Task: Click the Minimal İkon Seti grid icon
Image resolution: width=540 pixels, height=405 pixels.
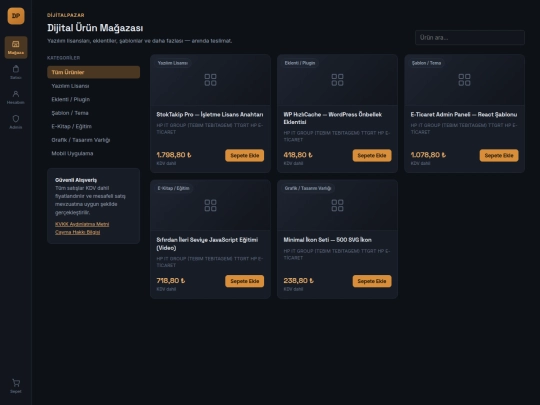Action: [x=338, y=205]
